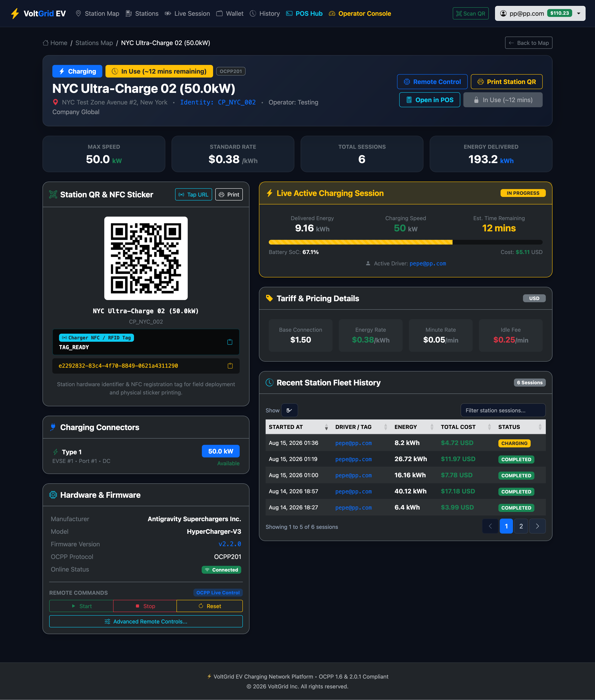The width and height of the screenshot is (595, 700).
Task: Sort sessions by Total Cost column
Action: pyautogui.click(x=466, y=427)
